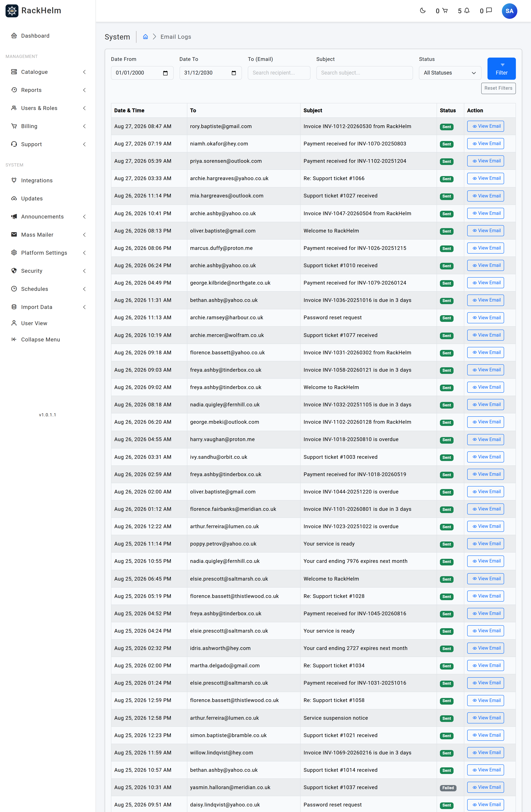The height and width of the screenshot is (812, 531).
Task: Open calendar picker for Date To
Action: tap(233, 73)
